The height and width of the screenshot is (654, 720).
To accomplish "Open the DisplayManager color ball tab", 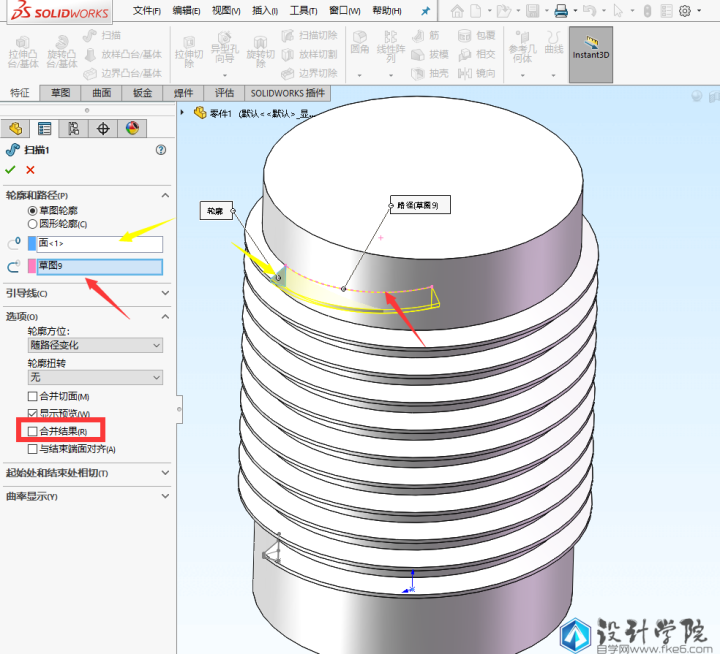I will (x=131, y=128).
